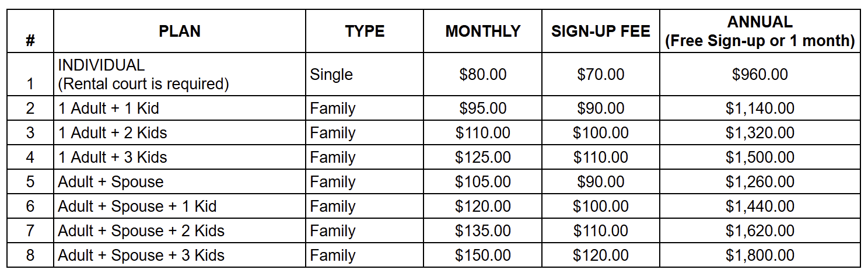The height and width of the screenshot is (273, 868).
Task: Click the $125.00 monthly price cell
Action: click(483, 157)
